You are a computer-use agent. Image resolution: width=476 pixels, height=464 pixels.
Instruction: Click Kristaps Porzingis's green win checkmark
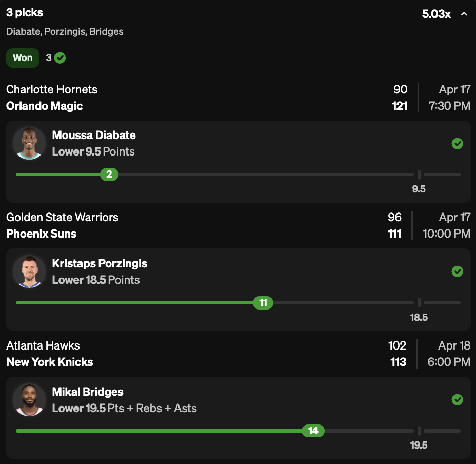coord(458,272)
